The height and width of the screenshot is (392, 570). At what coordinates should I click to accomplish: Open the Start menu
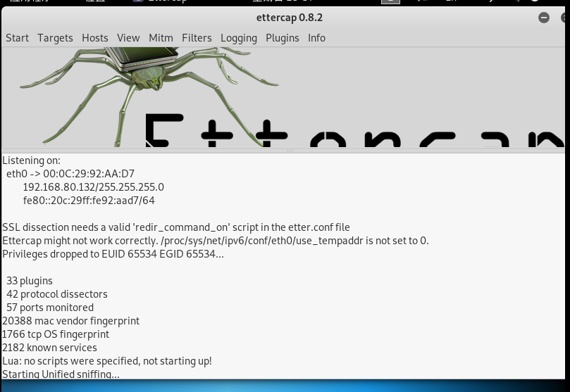pos(17,38)
